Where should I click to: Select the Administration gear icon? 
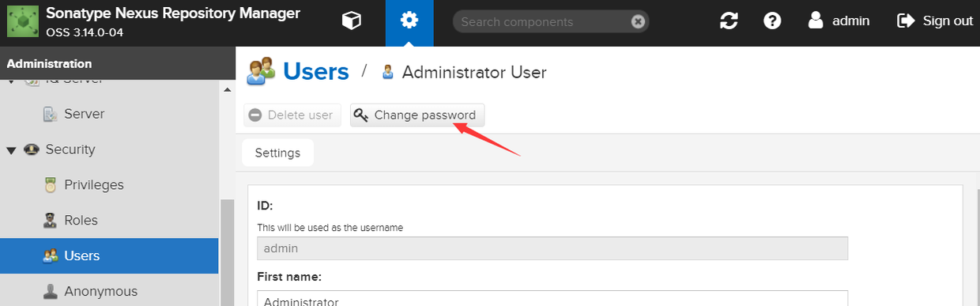point(409,21)
